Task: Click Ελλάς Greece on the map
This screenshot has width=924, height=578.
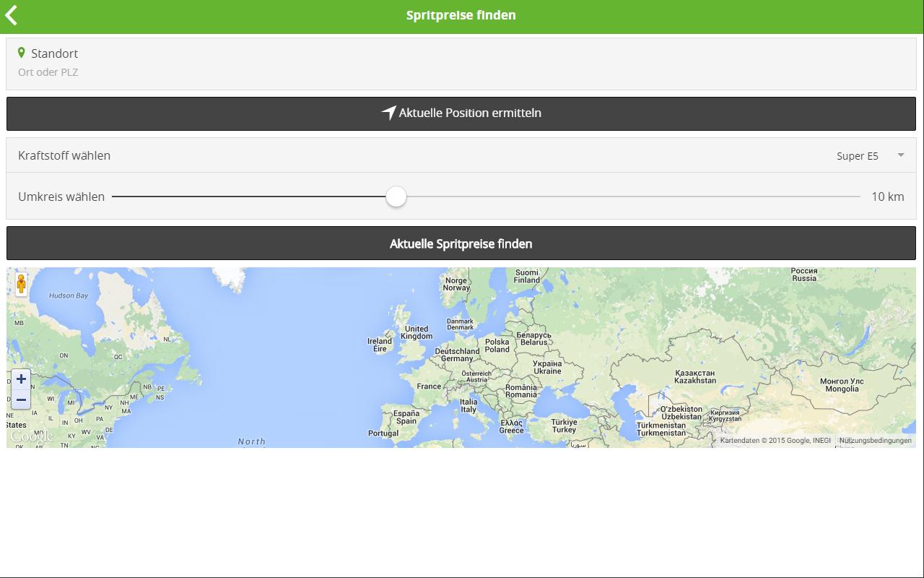Action: click(512, 426)
